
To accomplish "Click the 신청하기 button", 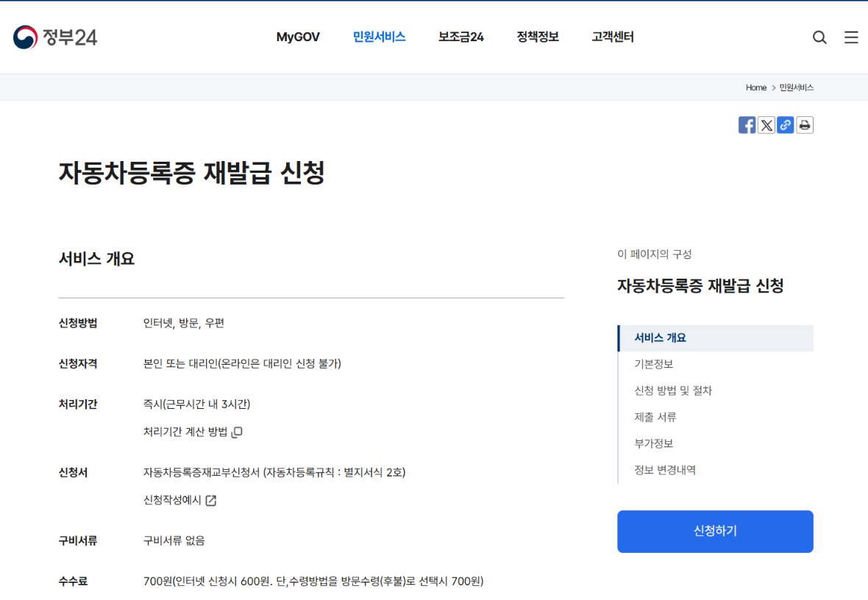I will 714,531.
